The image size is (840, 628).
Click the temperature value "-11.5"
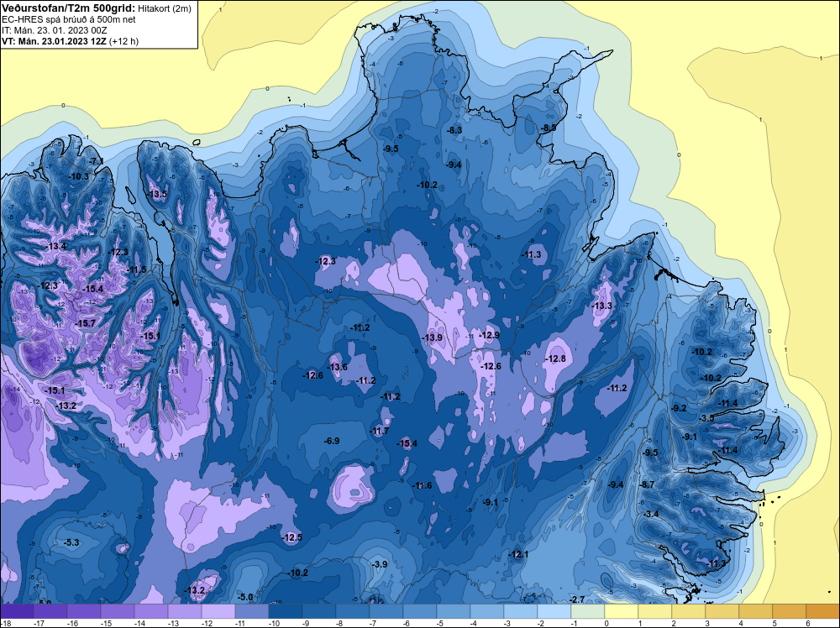(x=137, y=270)
